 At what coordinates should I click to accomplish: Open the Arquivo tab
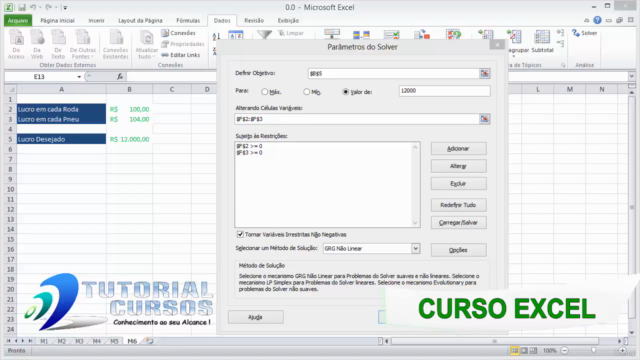pyautogui.click(x=18, y=20)
